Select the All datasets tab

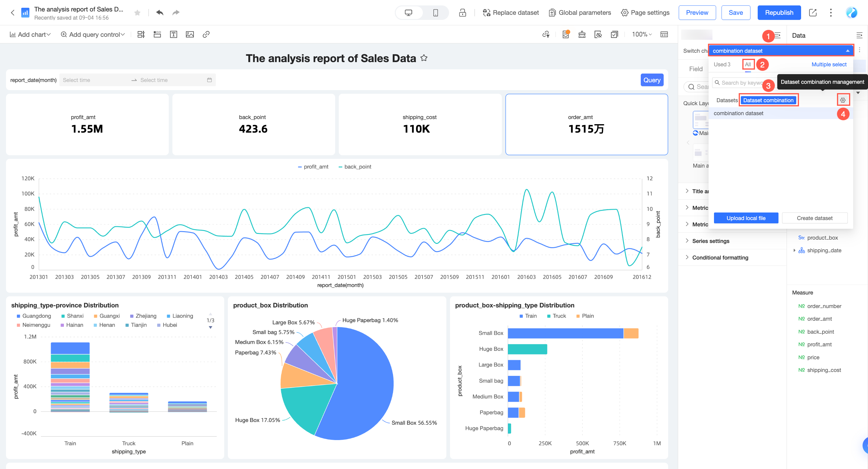[748, 64]
